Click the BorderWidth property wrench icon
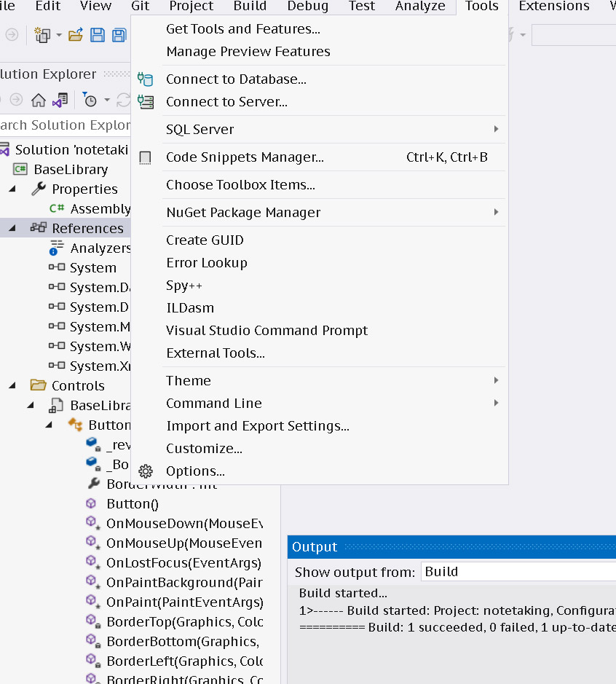 click(x=94, y=483)
